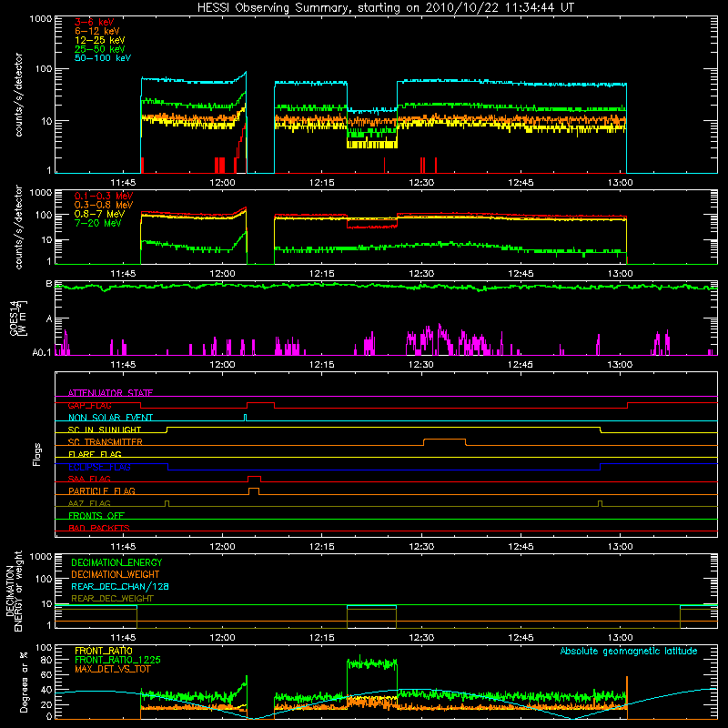The height and width of the screenshot is (728, 728).
Task: Select the 3-6 keV legend label
Action: click(94, 22)
